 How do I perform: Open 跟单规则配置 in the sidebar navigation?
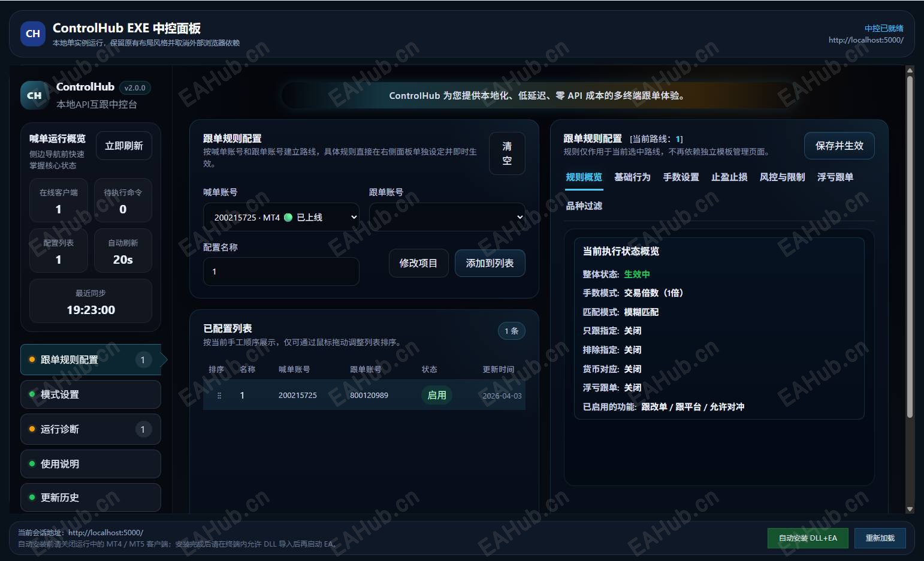click(x=90, y=360)
